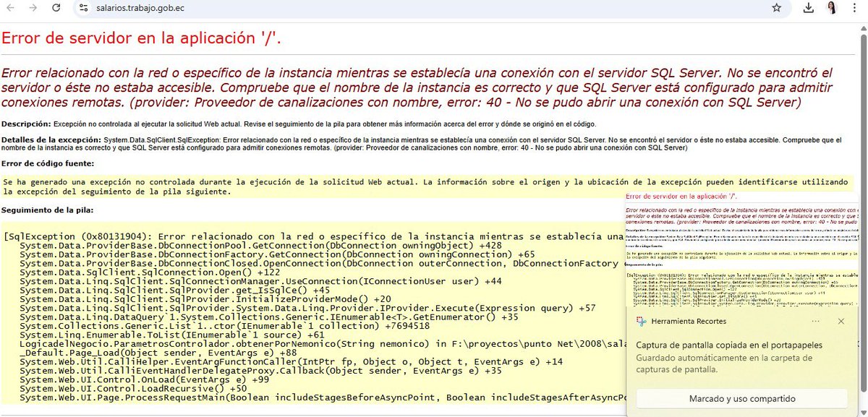The image size is (868, 417).
Task: Click the address bar showing salarios.trabajo.gob.ec
Action: [x=427, y=8]
